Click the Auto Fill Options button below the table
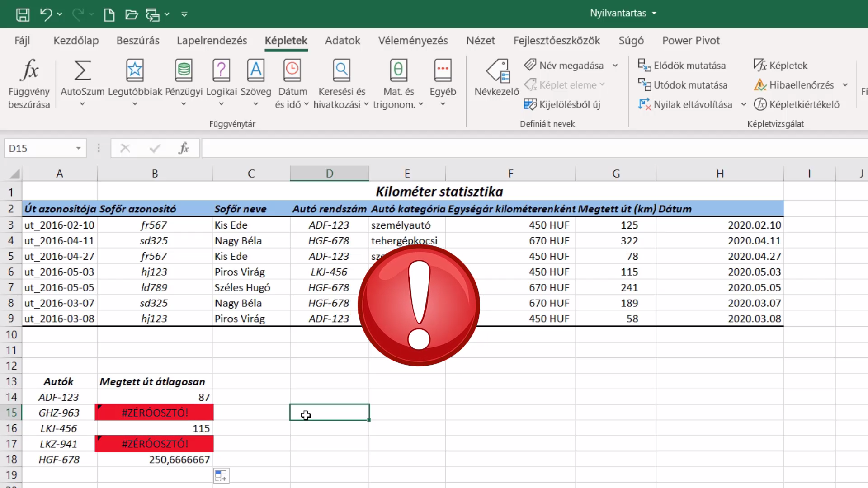 click(221, 475)
